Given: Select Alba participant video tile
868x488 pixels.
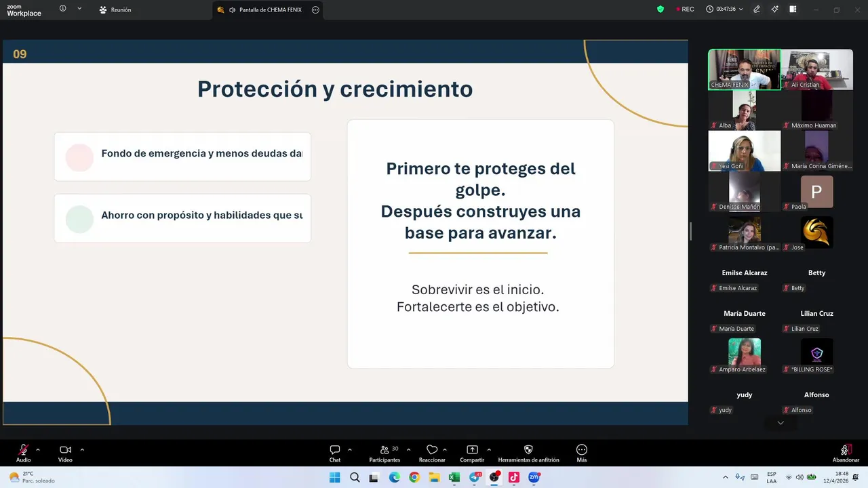Looking at the screenshot, I should (745, 110).
